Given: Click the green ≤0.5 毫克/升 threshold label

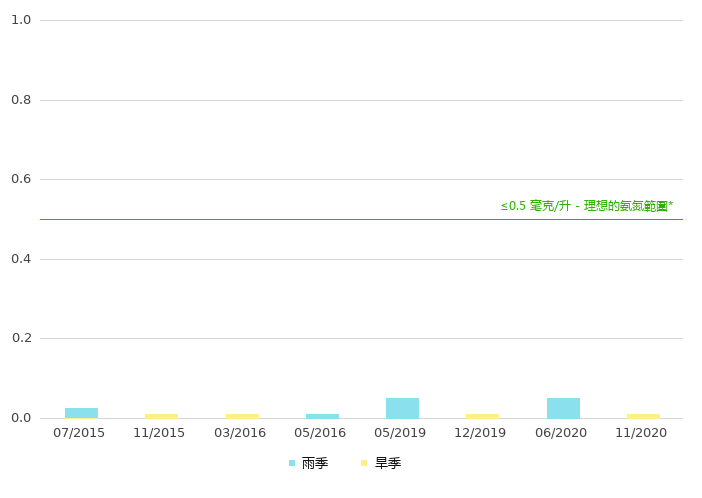Looking at the screenshot, I should tap(586, 206).
